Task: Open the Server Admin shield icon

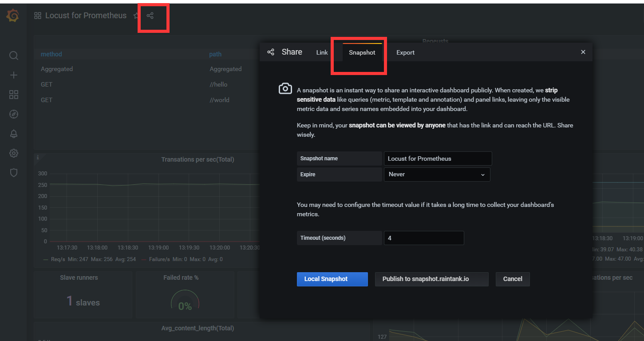Action: (x=14, y=173)
